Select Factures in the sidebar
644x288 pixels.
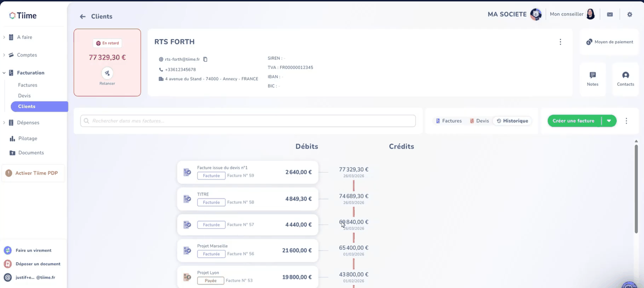(x=28, y=85)
